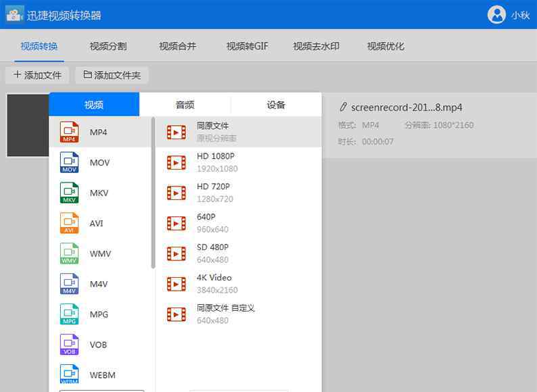Click the 添加文件夹 button
Screen dimensions: 537x392
(112, 75)
